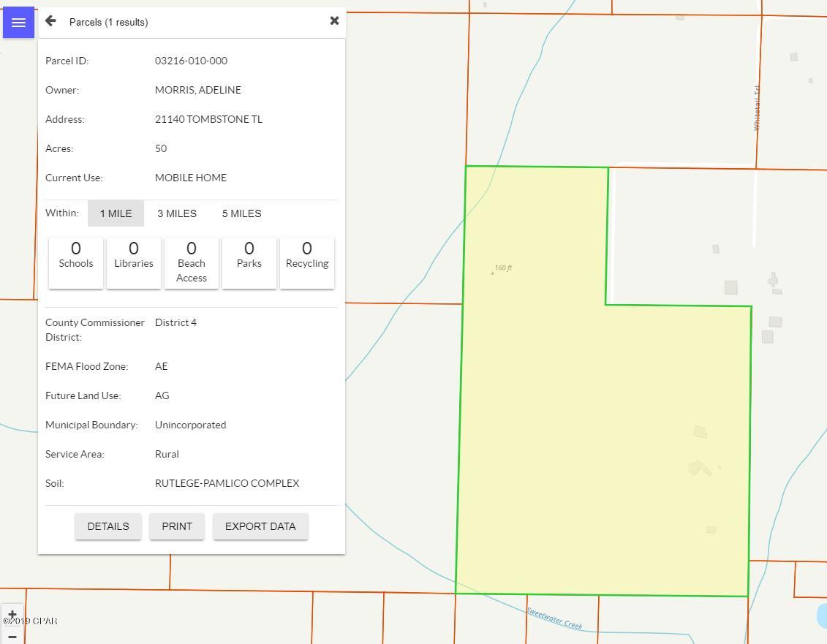Switch to the 5 MILES radius

pos(241,213)
